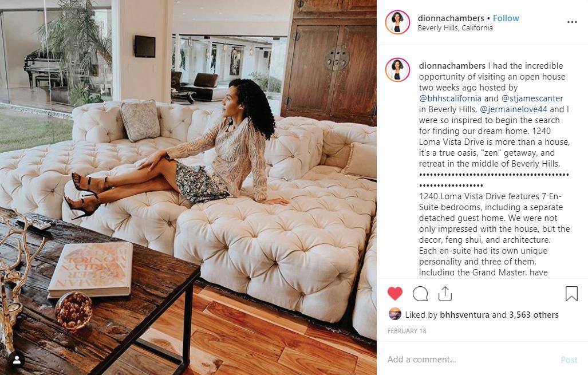
Task: Open the @bhhscalifornia mention link
Action: [x=450, y=98]
